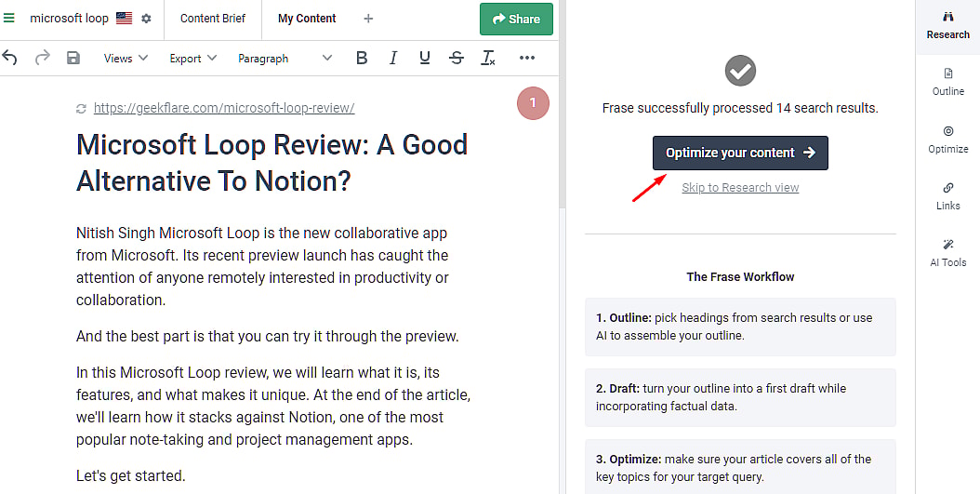The height and width of the screenshot is (494, 980).
Task: Switch to the Content Brief tab
Action: click(x=213, y=19)
